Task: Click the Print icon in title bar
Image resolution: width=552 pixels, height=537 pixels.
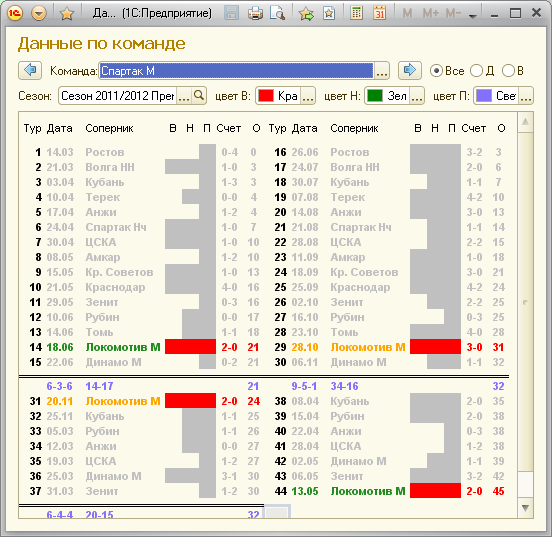Action: coord(255,13)
